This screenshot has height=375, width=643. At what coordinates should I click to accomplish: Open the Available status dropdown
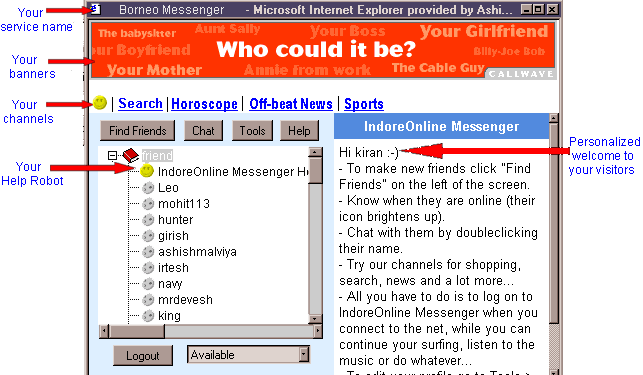(304, 354)
